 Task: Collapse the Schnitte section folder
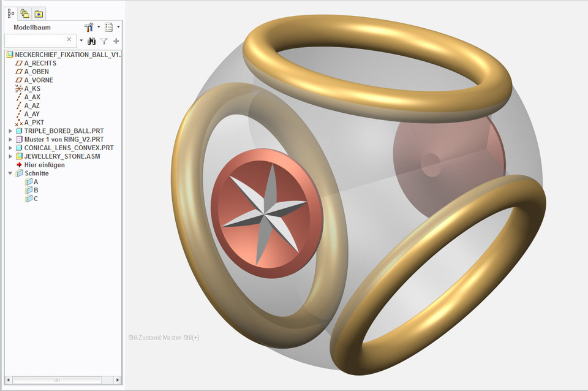point(10,173)
